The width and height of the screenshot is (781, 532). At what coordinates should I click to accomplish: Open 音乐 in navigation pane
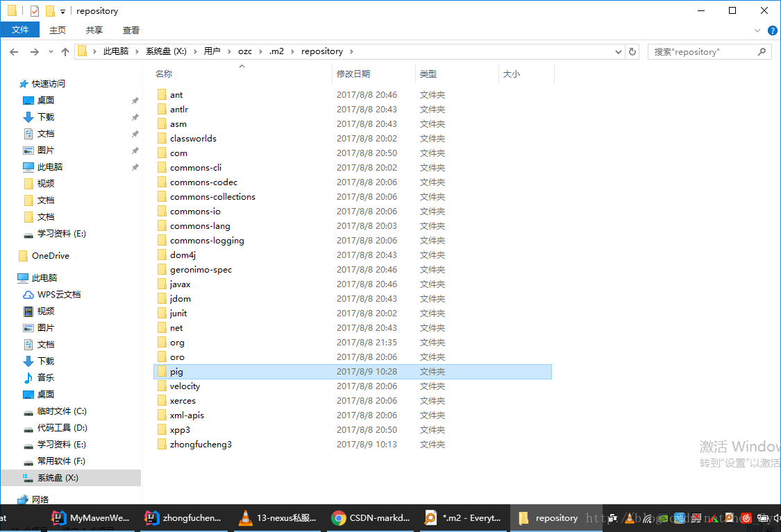pos(45,378)
